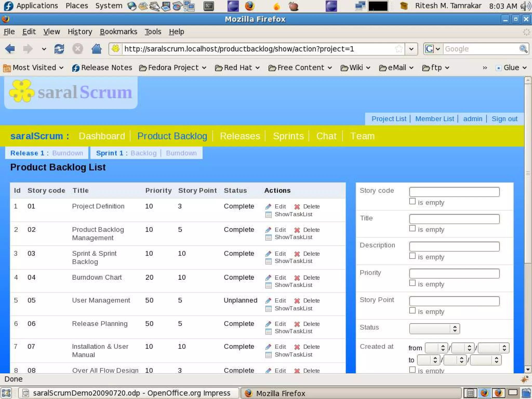This screenshot has width=532, height=399.
Task: Open ShowTaskList icon for User Management
Action: 268,309
